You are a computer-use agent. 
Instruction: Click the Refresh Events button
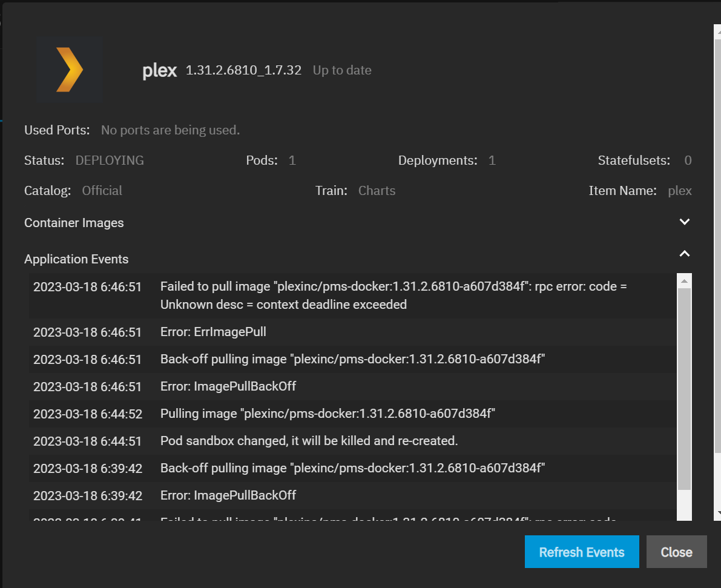coord(581,552)
